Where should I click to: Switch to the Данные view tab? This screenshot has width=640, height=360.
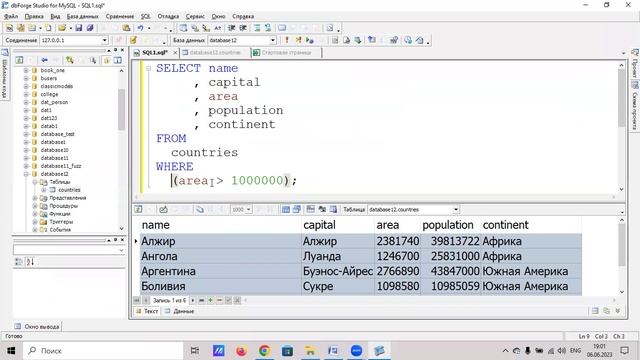[x=180, y=311]
